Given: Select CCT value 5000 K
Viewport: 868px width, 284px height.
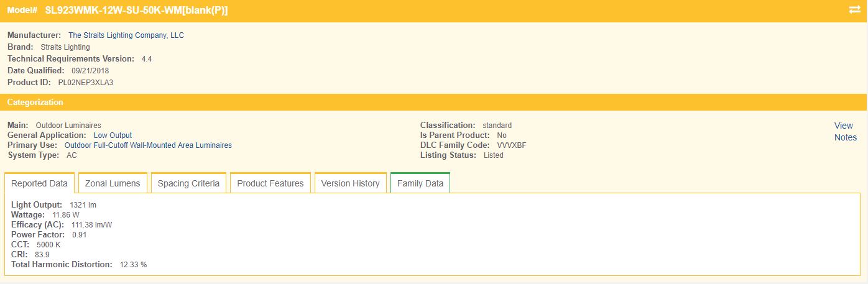Looking at the screenshot, I should pyautogui.click(x=48, y=245).
